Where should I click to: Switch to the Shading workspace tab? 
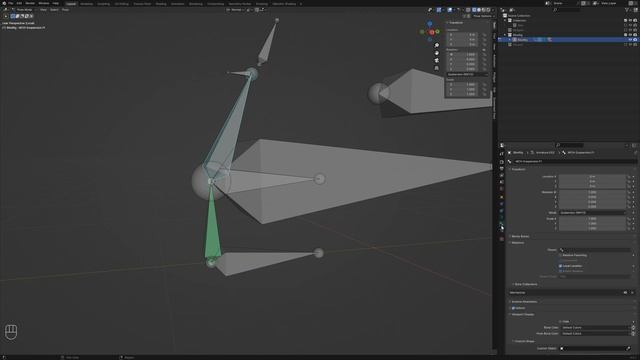(x=161, y=4)
